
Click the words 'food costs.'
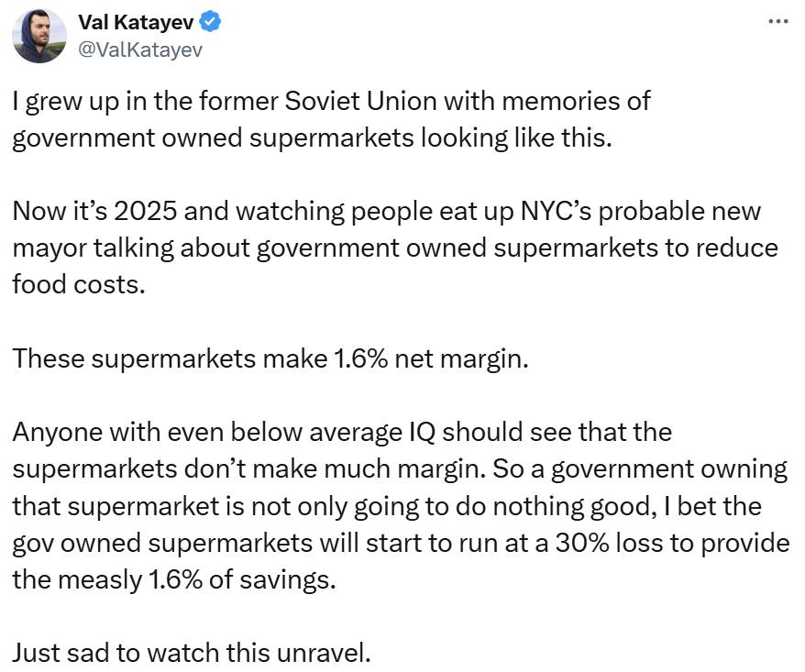(79, 285)
